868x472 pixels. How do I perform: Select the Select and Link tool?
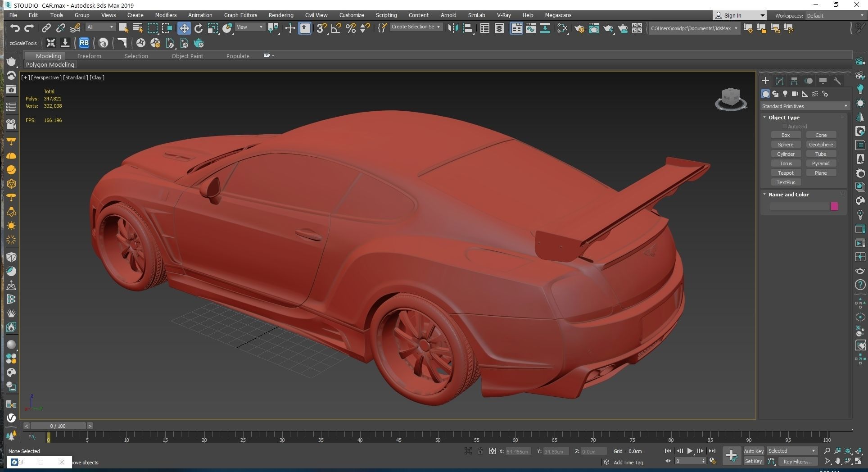point(46,28)
